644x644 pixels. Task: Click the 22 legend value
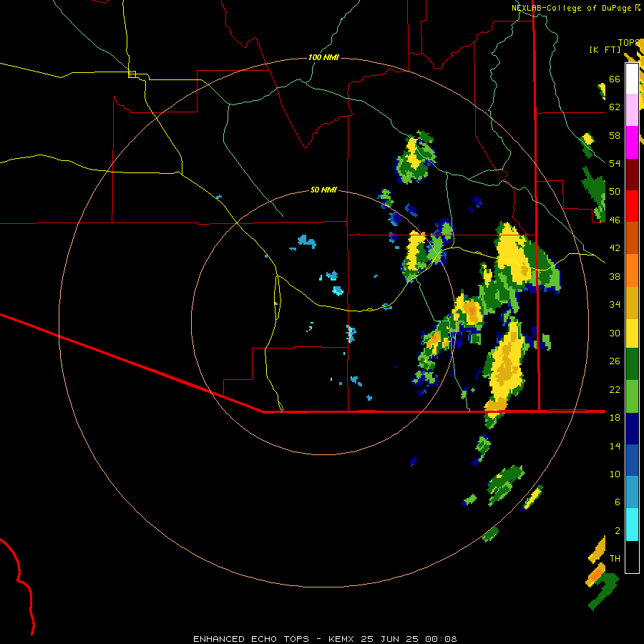(x=615, y=389)
